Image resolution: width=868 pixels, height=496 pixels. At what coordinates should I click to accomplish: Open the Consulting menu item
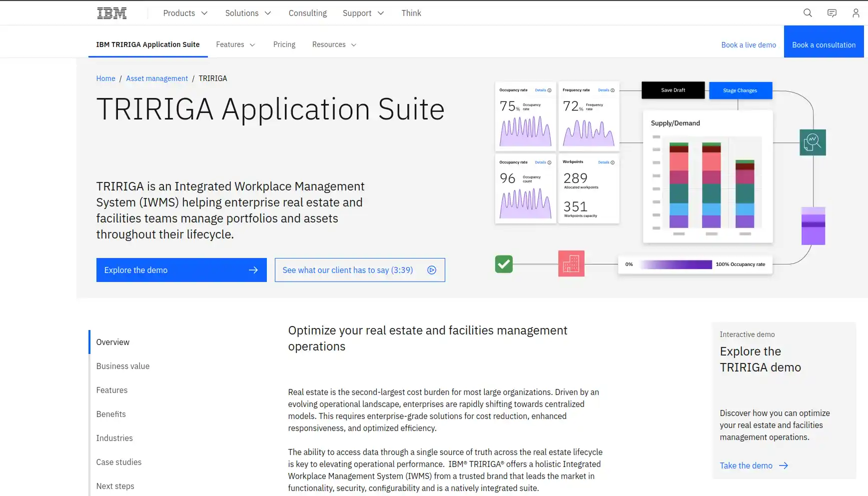[308, 13]
